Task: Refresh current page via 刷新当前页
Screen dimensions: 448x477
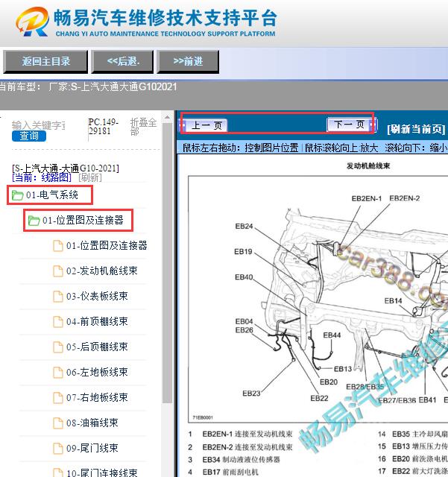Action: coord(416,129)
